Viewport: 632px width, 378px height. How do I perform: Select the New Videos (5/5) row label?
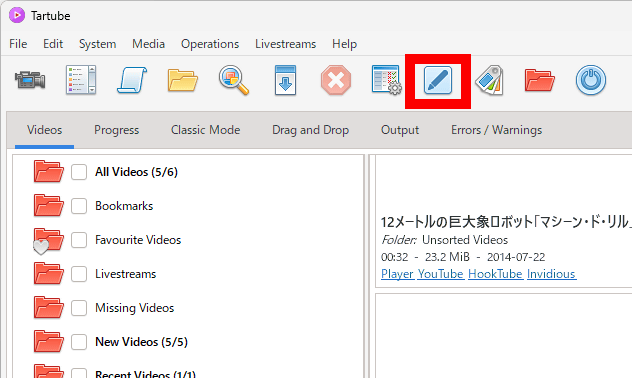(x=141, y=342)
